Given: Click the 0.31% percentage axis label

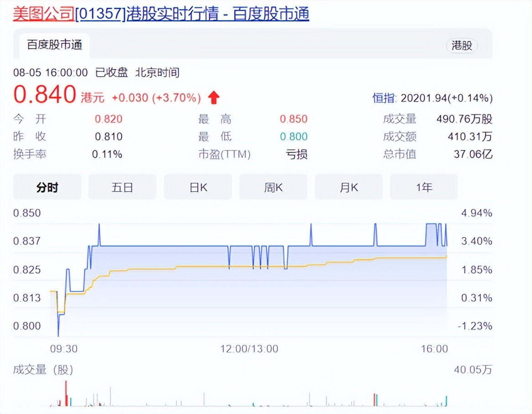Looking at the screenshot, I should click(477, 298).
